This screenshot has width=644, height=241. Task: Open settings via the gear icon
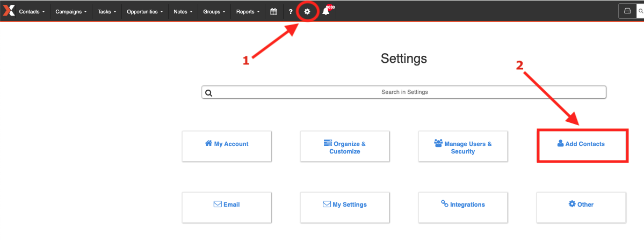(307, 11)
